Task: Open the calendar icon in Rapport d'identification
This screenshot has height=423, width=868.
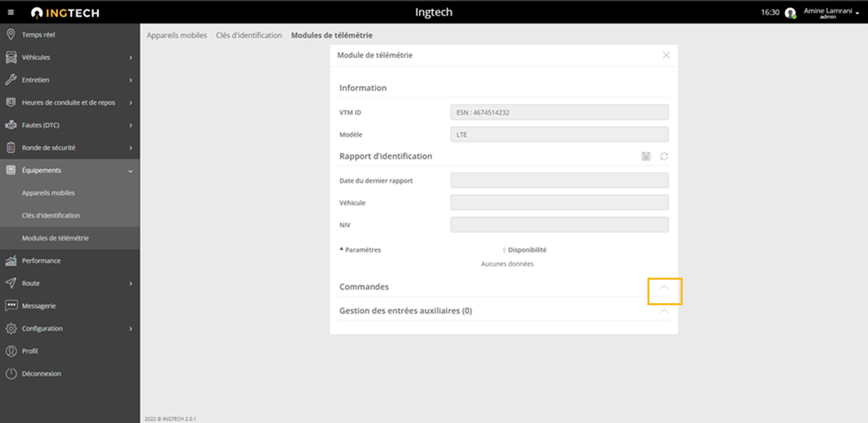Action: pos(646,156)
